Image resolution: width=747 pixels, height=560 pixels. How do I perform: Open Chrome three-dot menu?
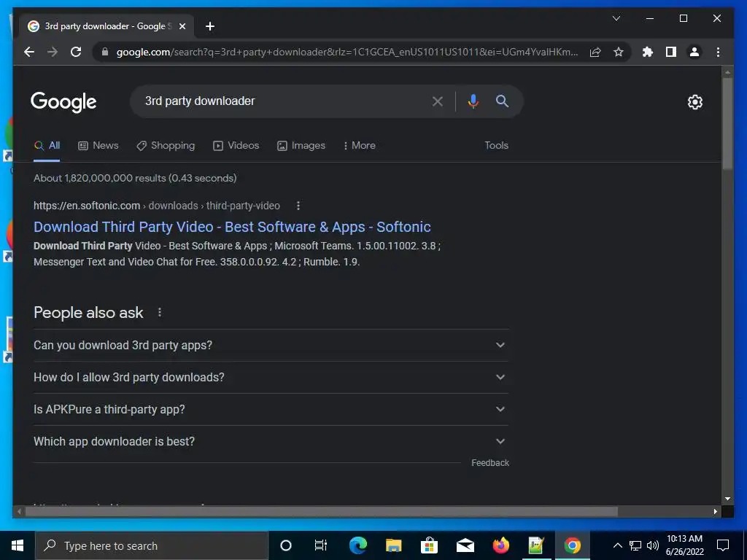click(718, 52)
